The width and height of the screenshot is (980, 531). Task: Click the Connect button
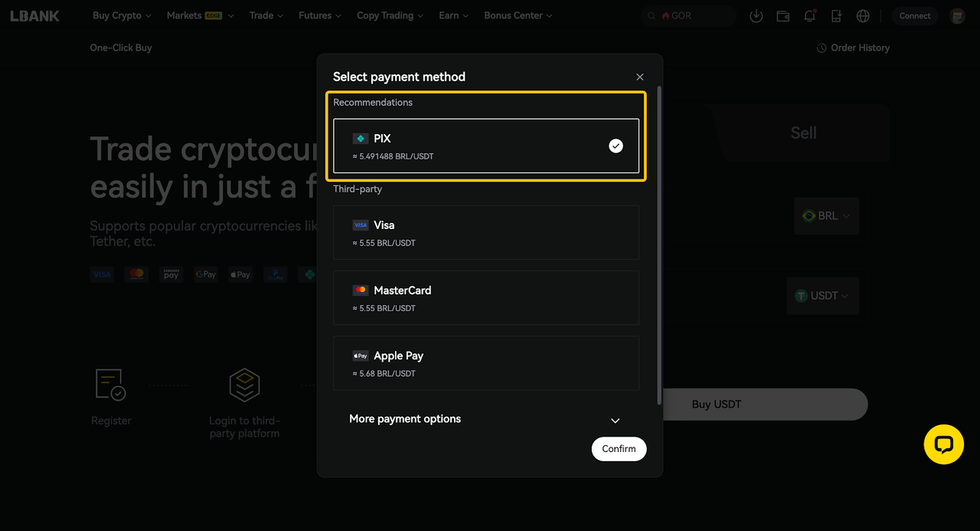[915, 15]
